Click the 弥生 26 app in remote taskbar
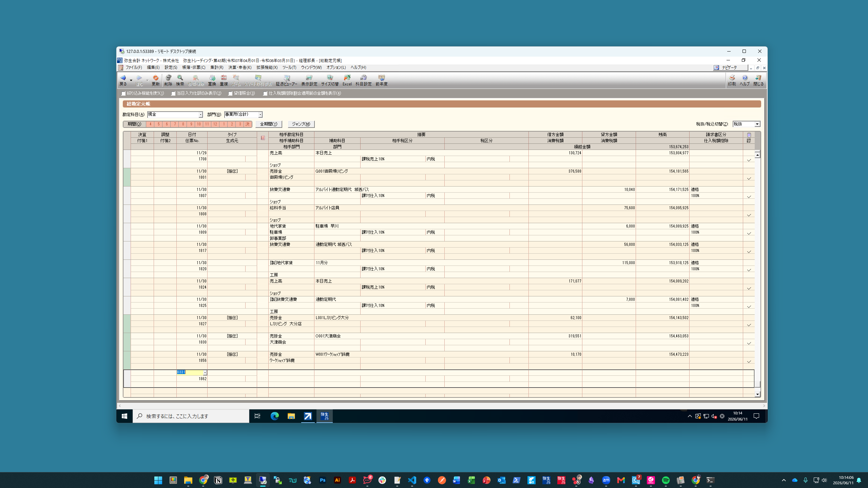 pos(324,416)
